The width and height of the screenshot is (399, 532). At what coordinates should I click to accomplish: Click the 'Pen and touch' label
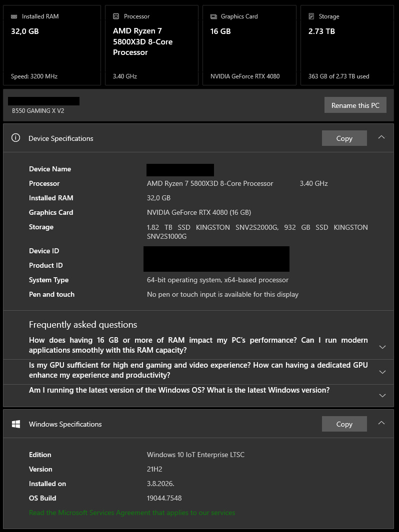(51, 295)
